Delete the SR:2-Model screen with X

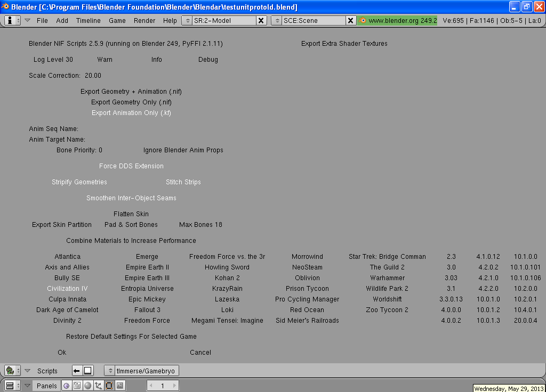261,21
